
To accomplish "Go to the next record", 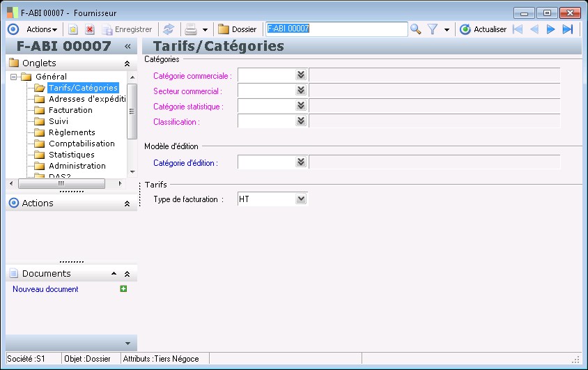I will [x=550, y=29].
